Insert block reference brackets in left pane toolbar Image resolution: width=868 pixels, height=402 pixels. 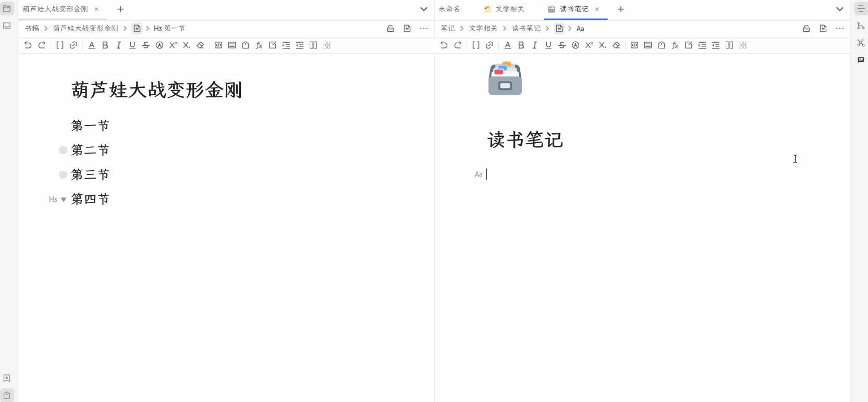tap(60, 45)
